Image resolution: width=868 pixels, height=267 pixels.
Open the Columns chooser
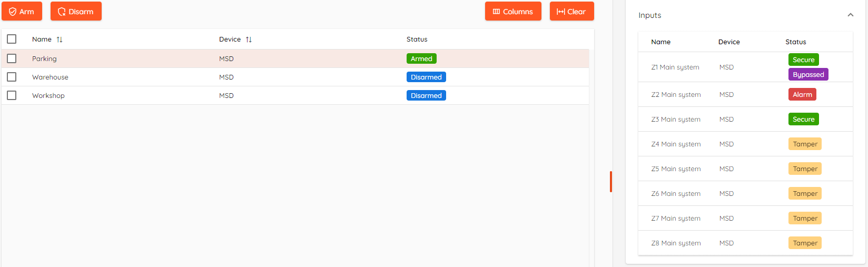tap(513, 11)
